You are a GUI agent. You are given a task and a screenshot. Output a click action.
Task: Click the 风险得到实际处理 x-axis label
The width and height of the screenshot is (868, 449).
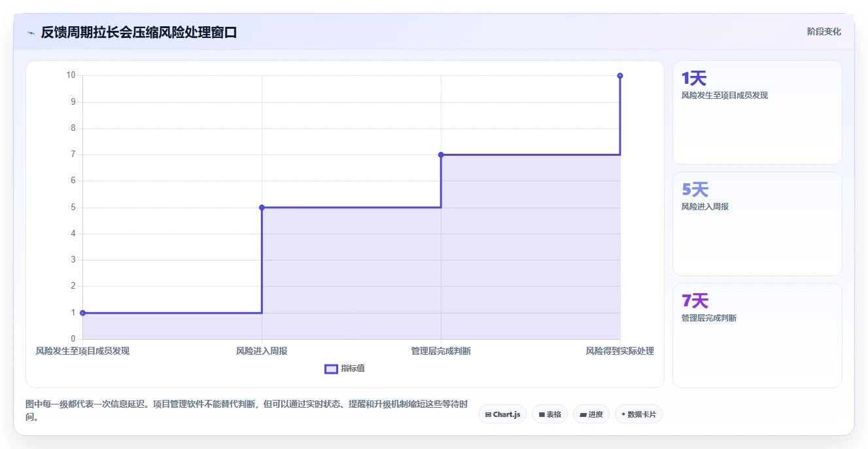620,351
